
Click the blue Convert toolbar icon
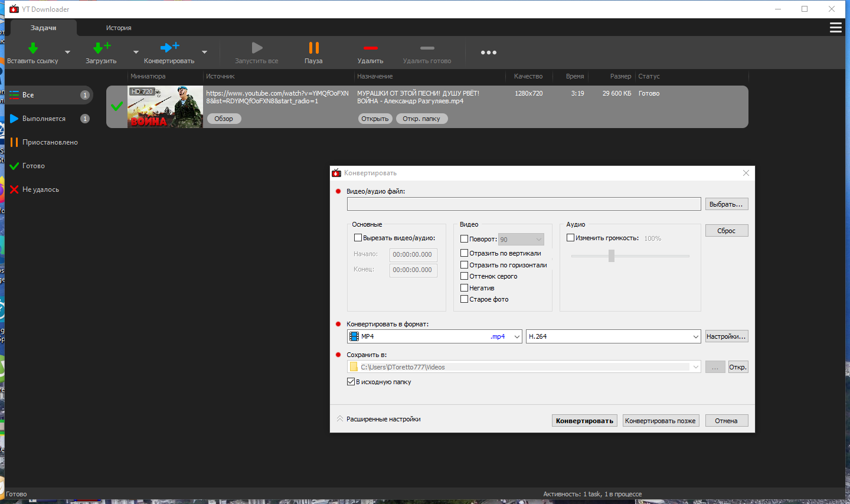pos(169,47)
